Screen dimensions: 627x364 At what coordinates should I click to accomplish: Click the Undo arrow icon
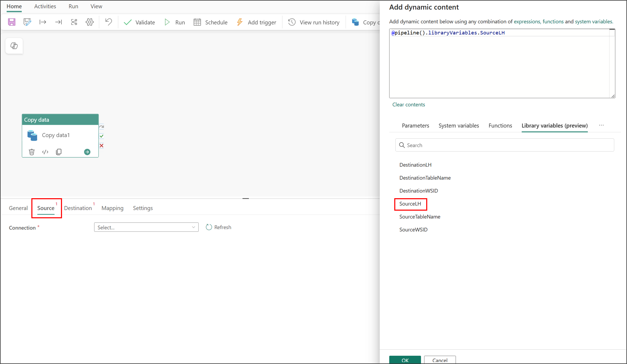tap(108, 22)
